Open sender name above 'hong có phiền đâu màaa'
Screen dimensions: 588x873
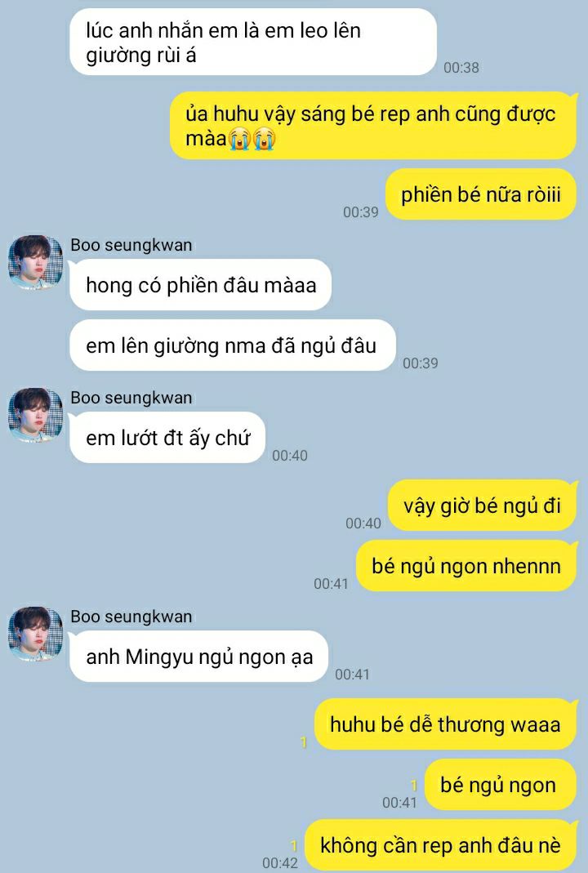tap(131, 245)
